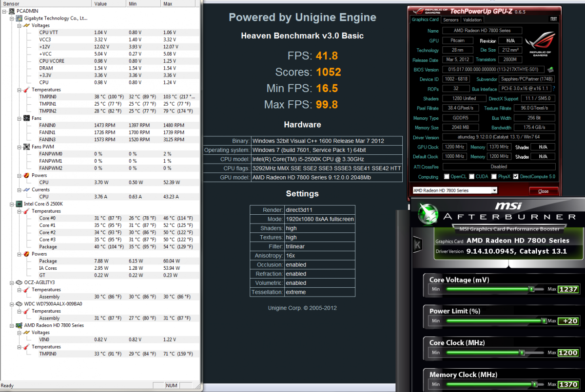
Task: Click the Core Clock slider handle
Action: (x=522, y=352)
